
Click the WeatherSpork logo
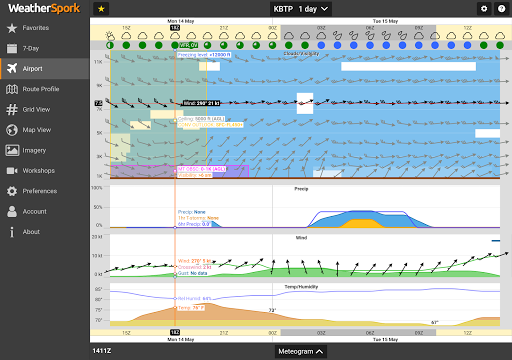tap(44, 8)
